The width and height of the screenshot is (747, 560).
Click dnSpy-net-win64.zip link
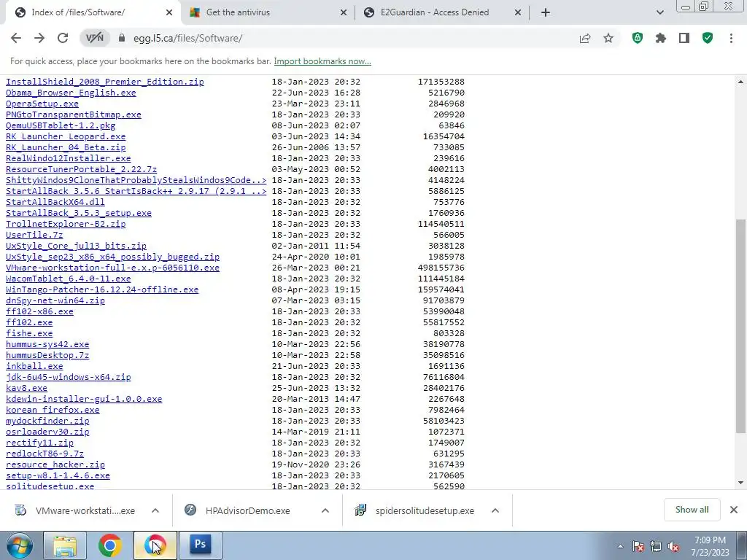tap(55, 301)
